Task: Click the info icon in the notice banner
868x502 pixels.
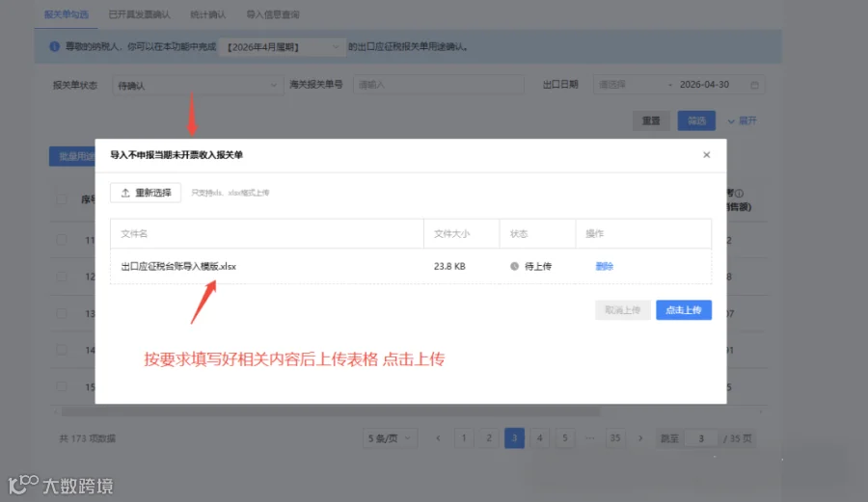Action: 54,46
